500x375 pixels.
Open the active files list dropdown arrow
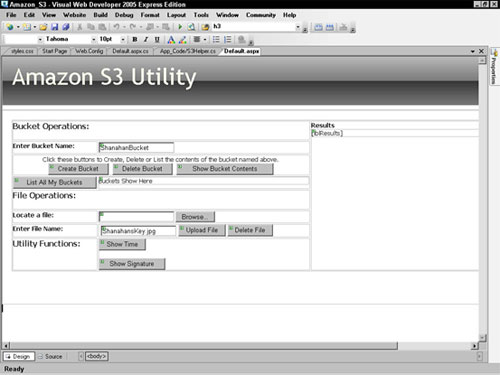[x=473, y=51]
